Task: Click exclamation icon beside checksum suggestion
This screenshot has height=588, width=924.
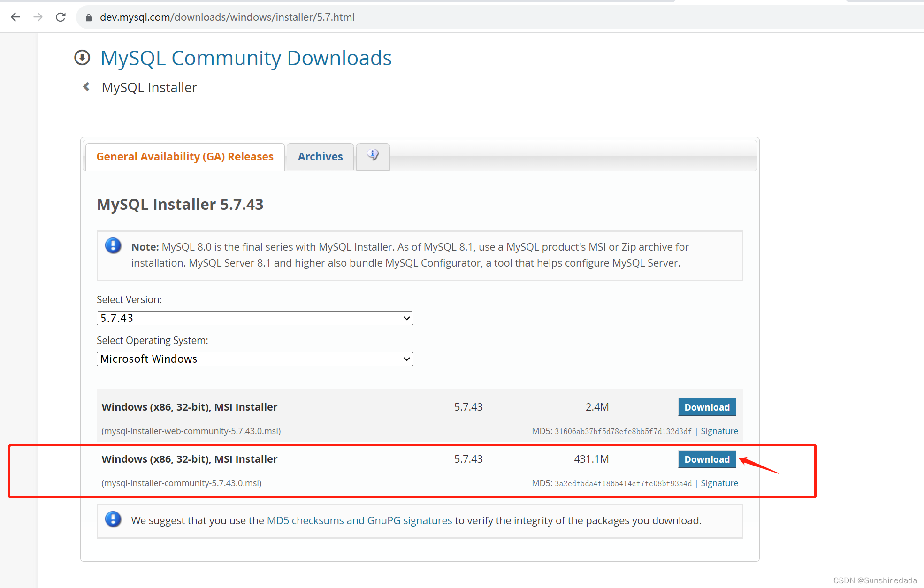Action: coord(113,519)
